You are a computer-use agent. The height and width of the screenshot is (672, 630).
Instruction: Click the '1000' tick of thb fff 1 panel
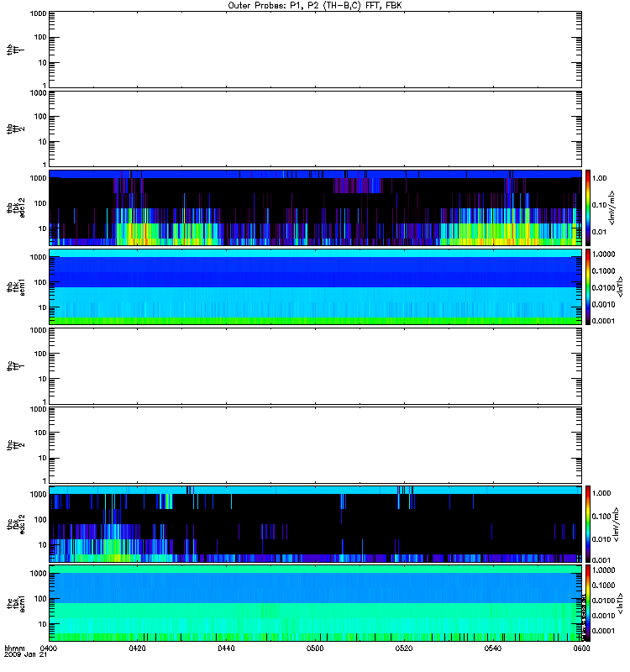click(x=38, y=13)
